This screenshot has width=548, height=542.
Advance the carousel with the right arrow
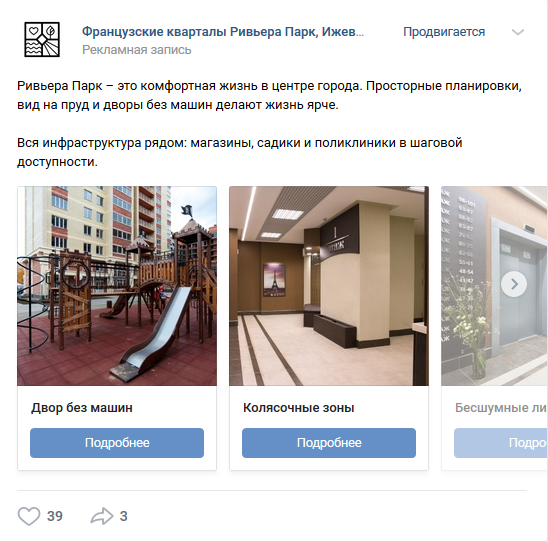tap(514, 284)
